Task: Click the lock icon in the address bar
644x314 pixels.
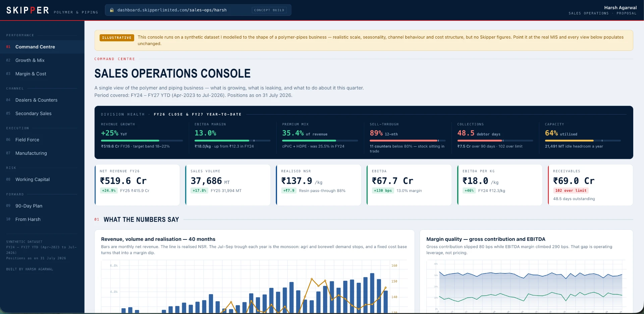Action: coord(112,10)
